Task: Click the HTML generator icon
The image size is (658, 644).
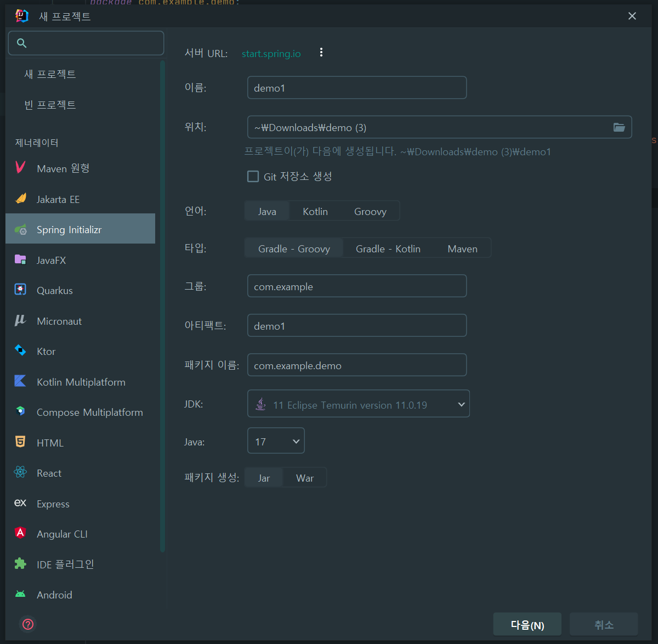Action: pos(20,442)
